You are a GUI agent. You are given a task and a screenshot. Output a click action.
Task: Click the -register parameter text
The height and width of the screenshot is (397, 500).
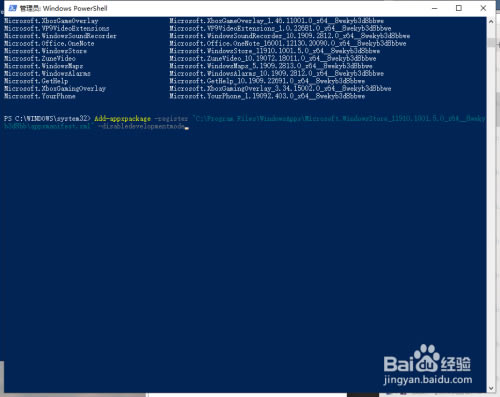coord(171,118)
